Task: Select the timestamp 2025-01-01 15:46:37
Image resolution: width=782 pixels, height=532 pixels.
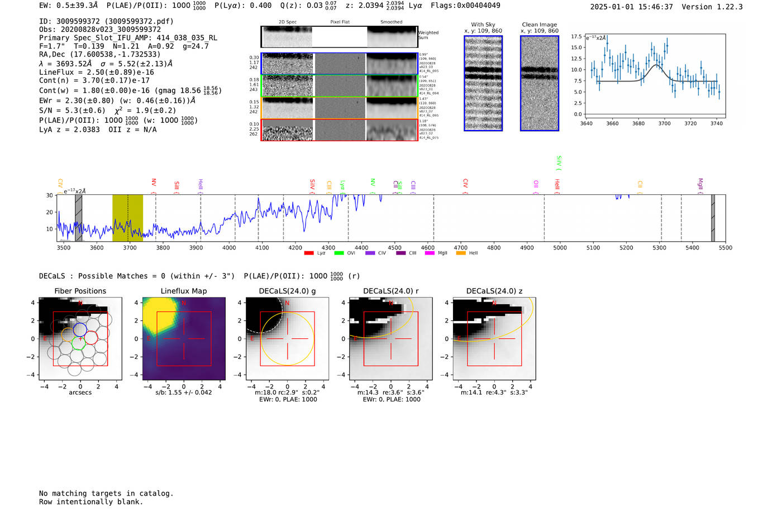Action: (x=631, y=7)
